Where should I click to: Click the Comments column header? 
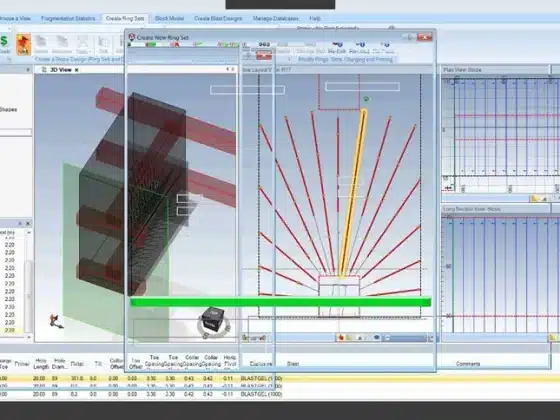tap(468, 364)
